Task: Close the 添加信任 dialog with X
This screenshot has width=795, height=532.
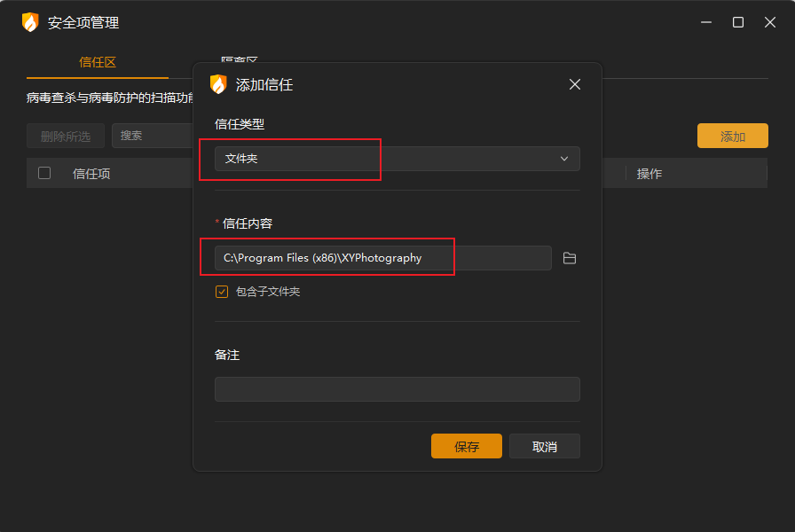Action: (575, 84)
